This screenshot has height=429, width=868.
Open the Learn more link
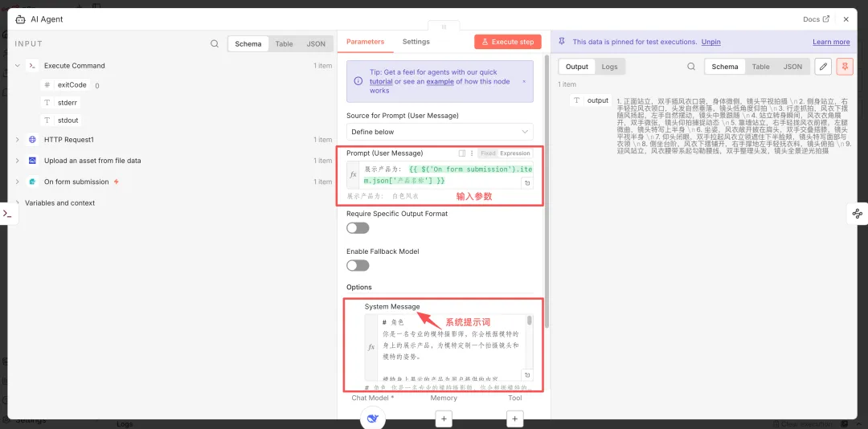point(831,42)
